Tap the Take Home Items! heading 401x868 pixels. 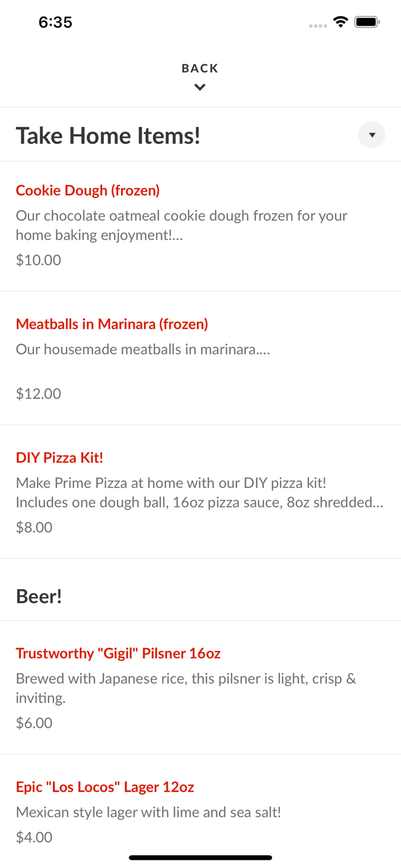(x=108, y=135)
